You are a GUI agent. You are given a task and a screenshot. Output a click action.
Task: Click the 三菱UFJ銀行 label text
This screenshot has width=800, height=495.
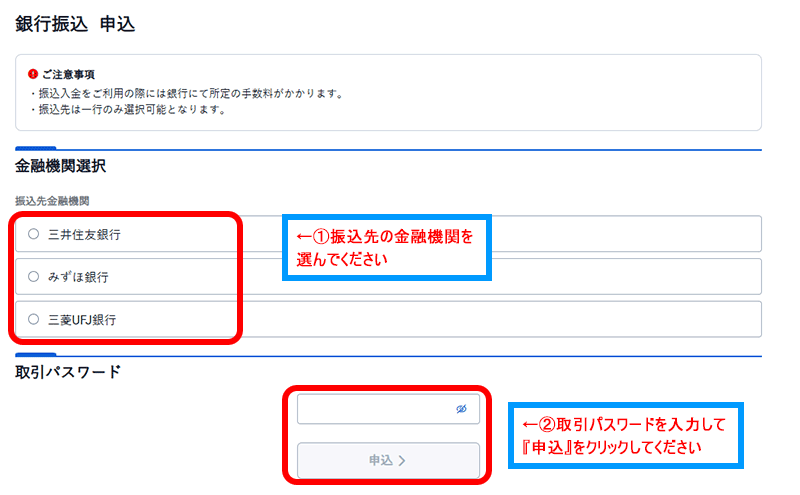[x=83, y=319]
